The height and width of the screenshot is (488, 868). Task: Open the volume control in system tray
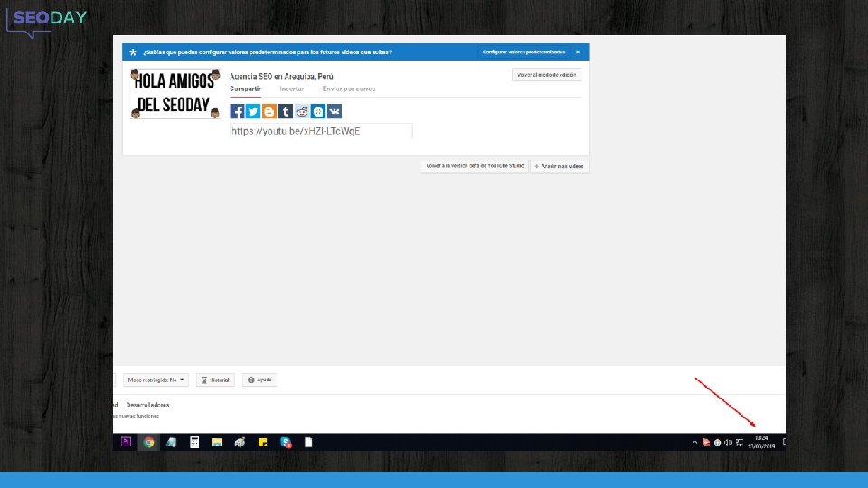coord(728,442)
